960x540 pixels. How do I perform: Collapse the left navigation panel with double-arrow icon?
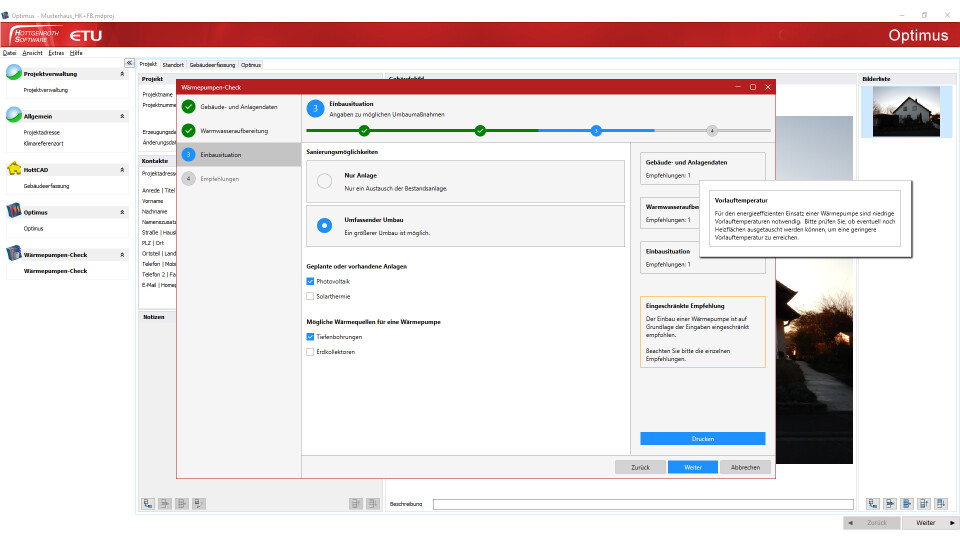(x=129, y=63)
